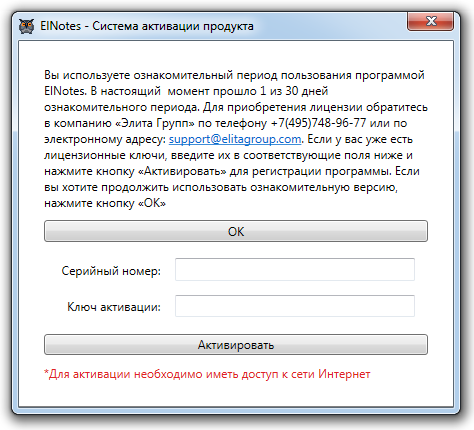Click the window title 'Система активации продукта'
Screen dimensions: 474x430
click(173, 26)
